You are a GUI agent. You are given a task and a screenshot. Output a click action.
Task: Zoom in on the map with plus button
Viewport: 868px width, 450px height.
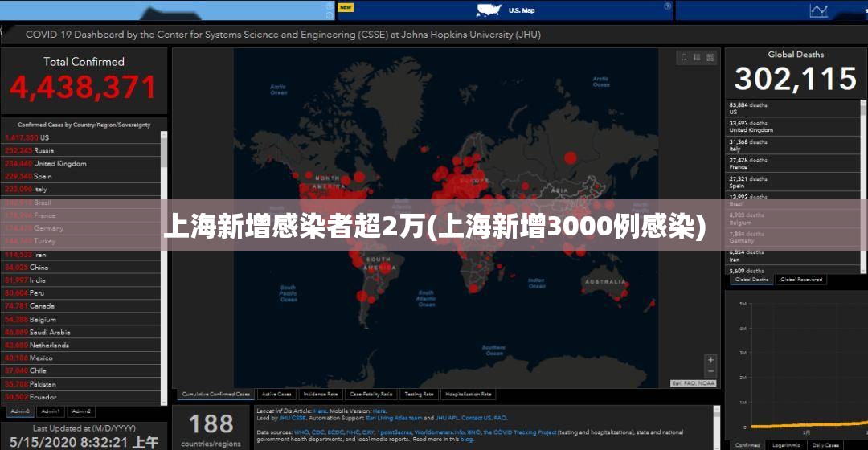tap(710, 360)
